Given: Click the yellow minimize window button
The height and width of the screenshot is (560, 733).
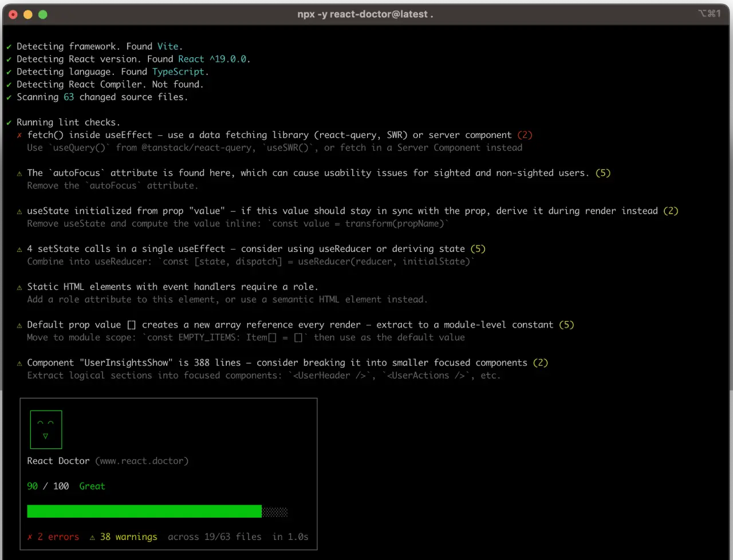Looking at the screenshot, I should (27, 14).
